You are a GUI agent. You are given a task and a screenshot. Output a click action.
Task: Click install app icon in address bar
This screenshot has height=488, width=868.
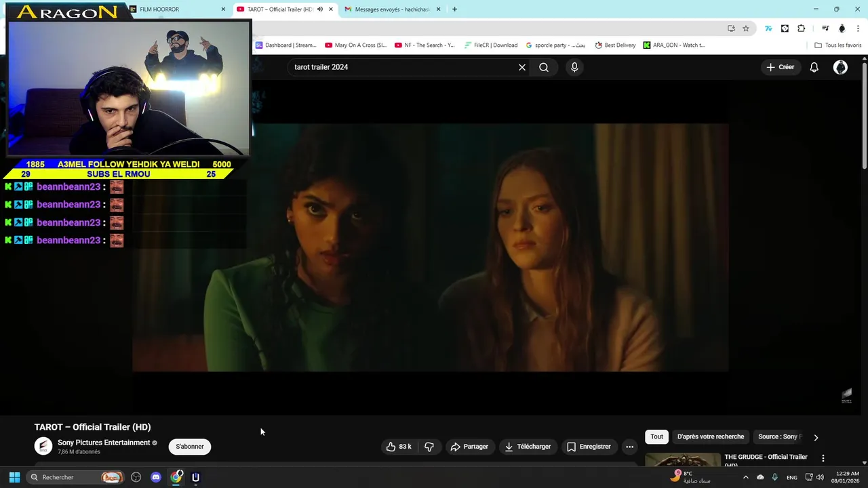point(731,28)
